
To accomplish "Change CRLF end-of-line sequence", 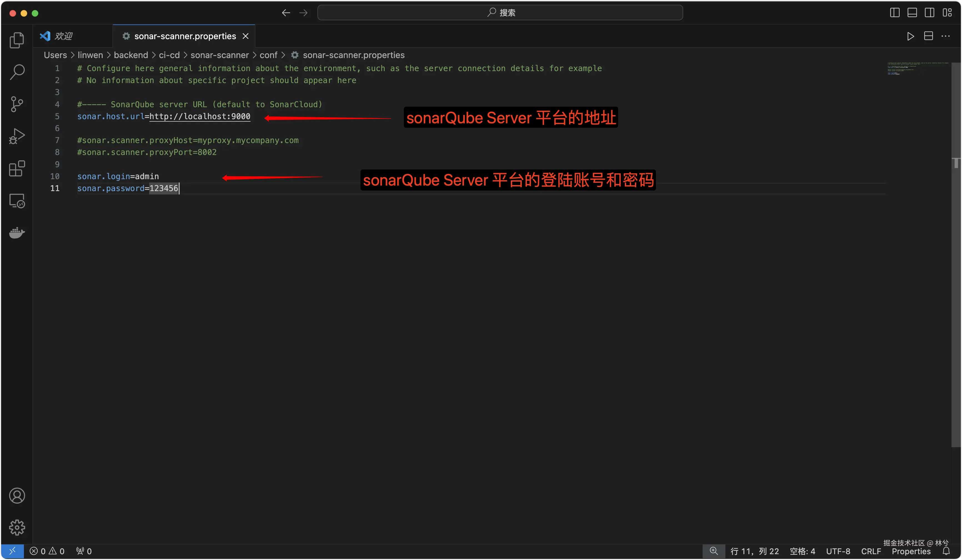I will [x=871, y=551].
